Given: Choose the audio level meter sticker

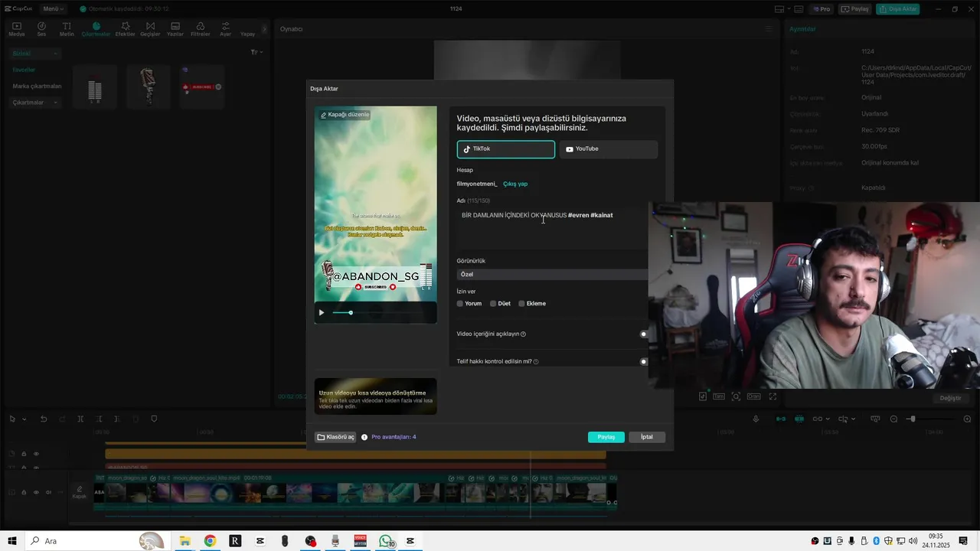Looking at the screenshot, I should point(95,86).
